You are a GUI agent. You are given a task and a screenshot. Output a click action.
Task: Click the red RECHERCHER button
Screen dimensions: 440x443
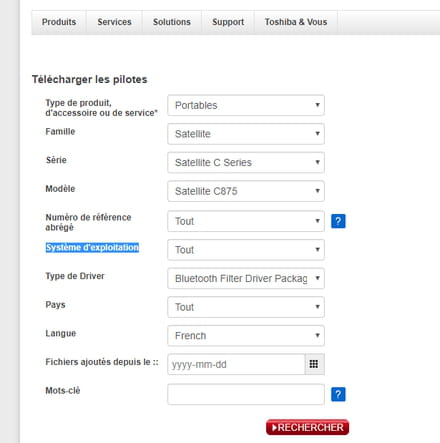click(x=307, y=427)
